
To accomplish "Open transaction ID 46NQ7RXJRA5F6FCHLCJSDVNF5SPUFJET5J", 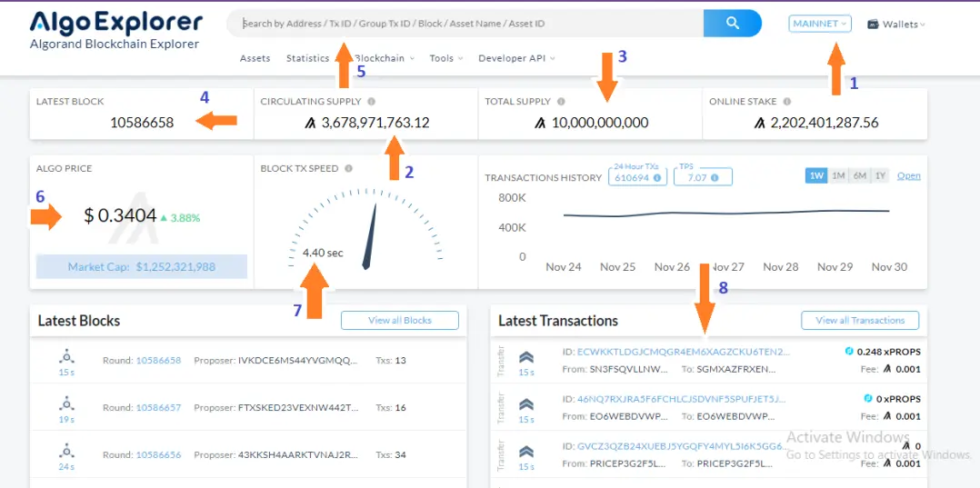I will (681, 399).
